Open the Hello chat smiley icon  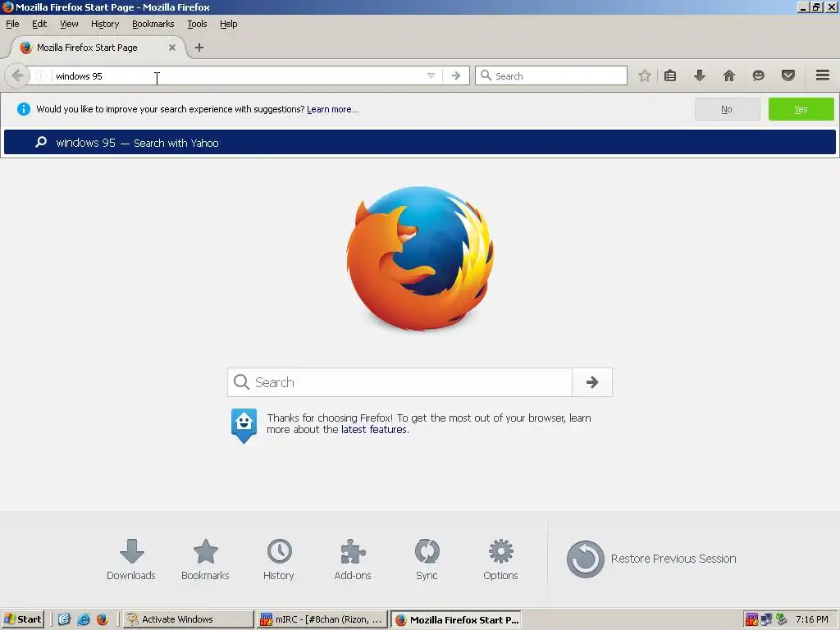(758, 75)
